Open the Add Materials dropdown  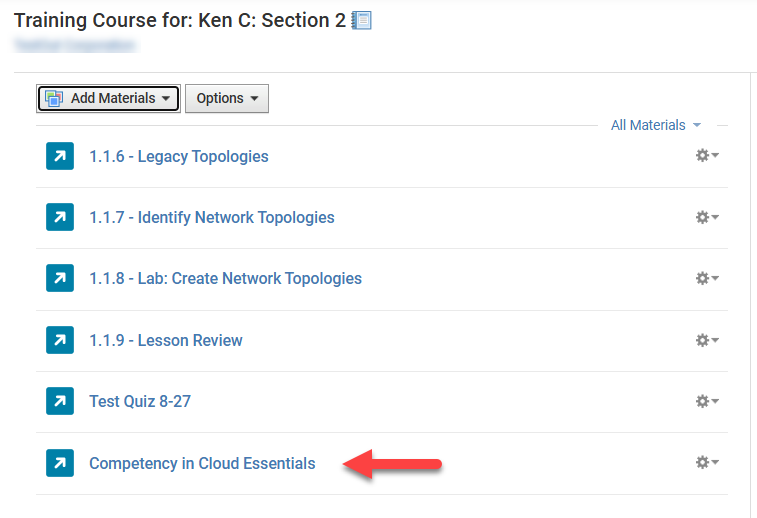(x=108, y=98)
